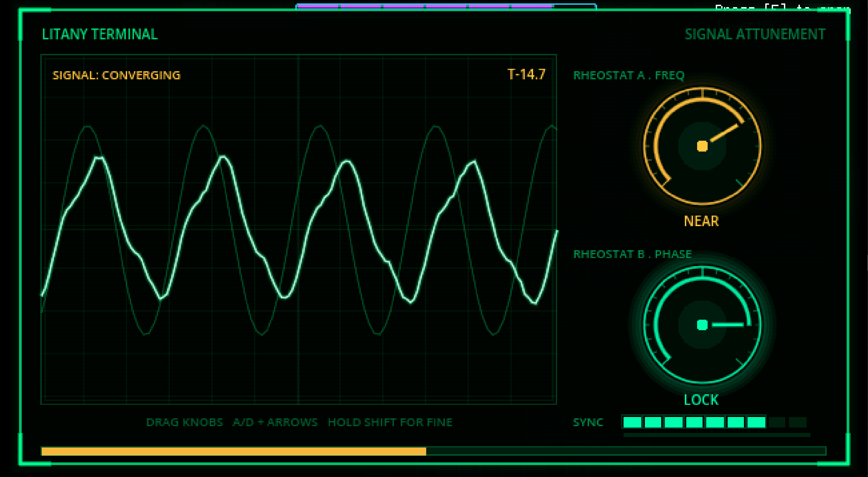Click the NEAR status under Rheostat A
The width and height of the screenshot is (868, 477).
701,221
